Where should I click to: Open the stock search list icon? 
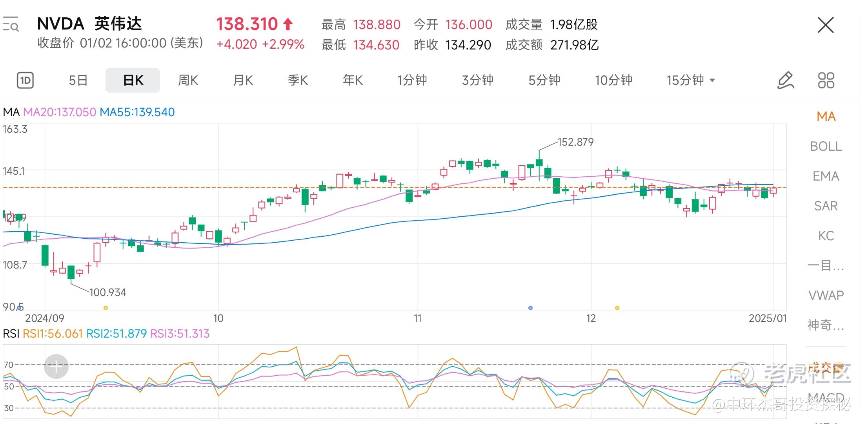click(x=11, y=24)
